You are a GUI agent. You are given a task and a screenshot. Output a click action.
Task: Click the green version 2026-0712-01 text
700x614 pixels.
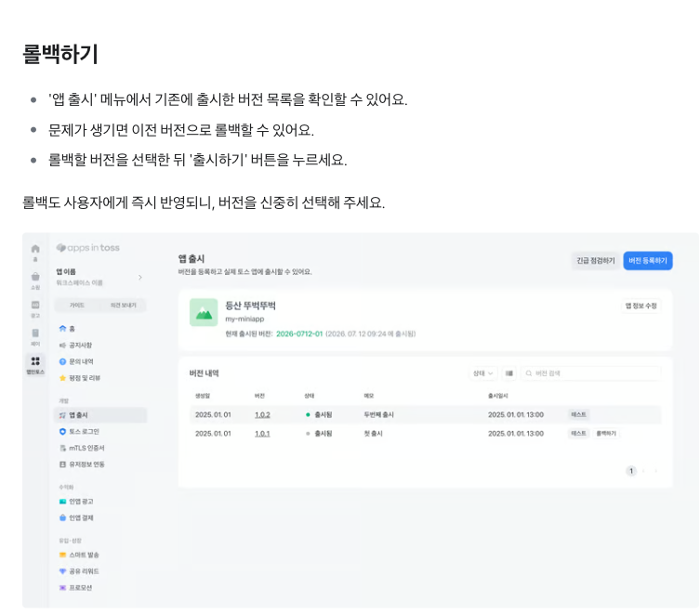tap(299, 333)
